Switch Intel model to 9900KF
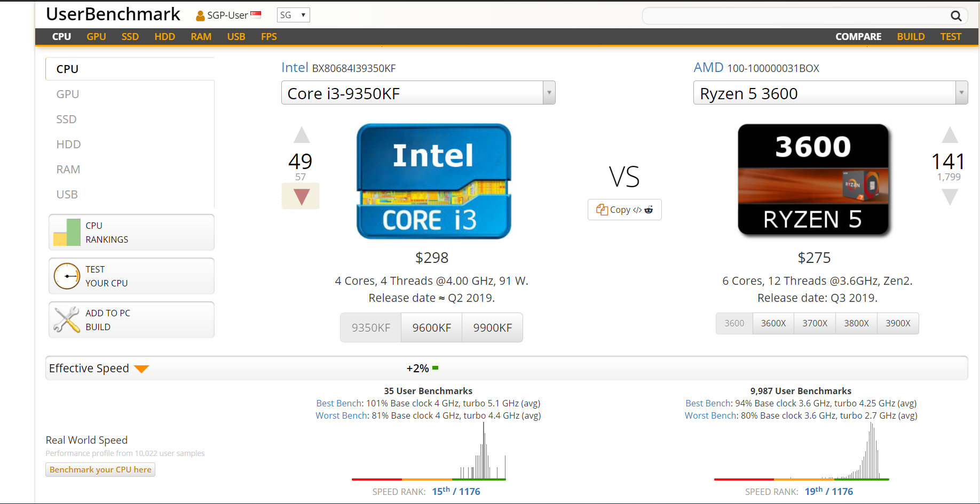980x504 pixels. [493, 327]
